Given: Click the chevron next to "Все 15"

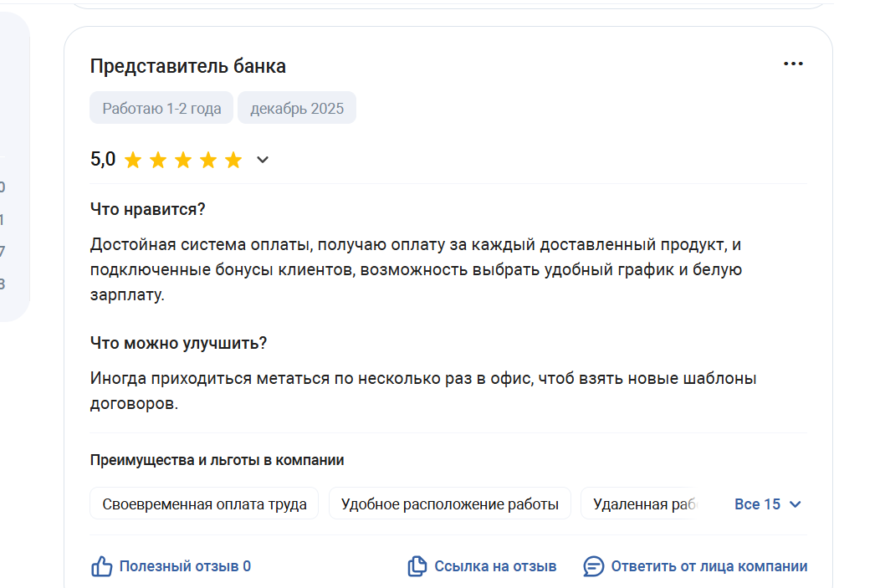Looking at the screenshot, I should [x=796, y=504].
